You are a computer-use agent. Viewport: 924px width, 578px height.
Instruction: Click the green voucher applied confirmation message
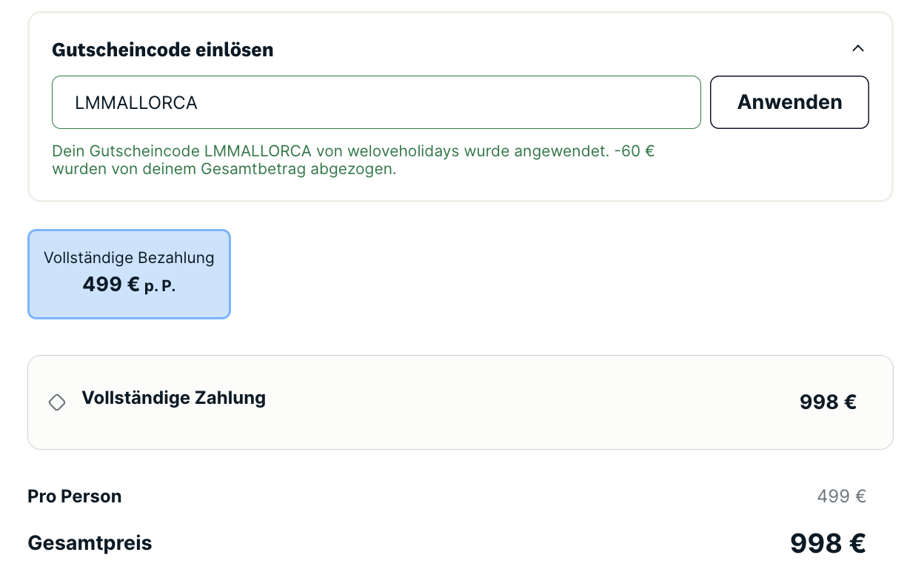coord(353,160)
